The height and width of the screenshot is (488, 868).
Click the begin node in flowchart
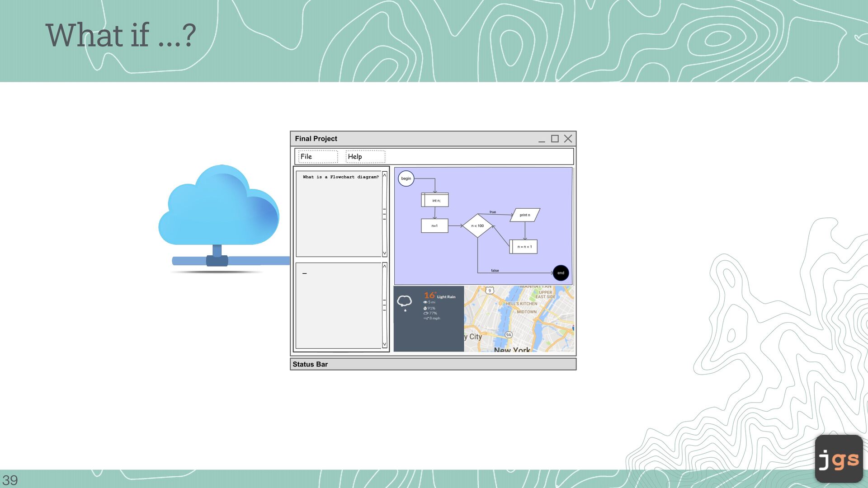(x=406, y=178)
